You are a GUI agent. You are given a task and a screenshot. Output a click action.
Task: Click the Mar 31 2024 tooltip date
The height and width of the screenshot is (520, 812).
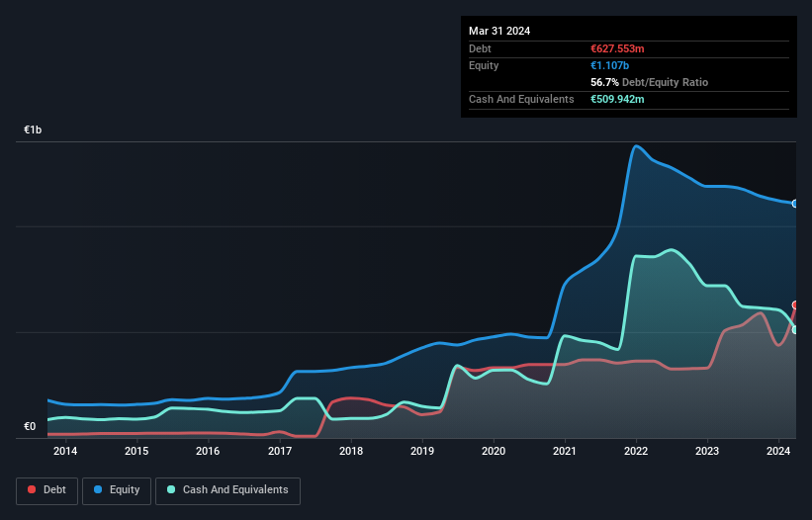(x=499, y=31)
